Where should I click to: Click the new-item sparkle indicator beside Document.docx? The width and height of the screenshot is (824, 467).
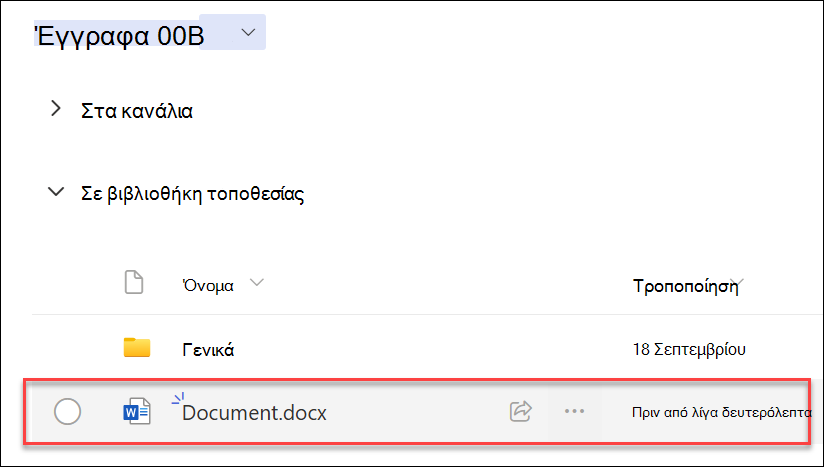pyautogui.click(x=178, y=399)
